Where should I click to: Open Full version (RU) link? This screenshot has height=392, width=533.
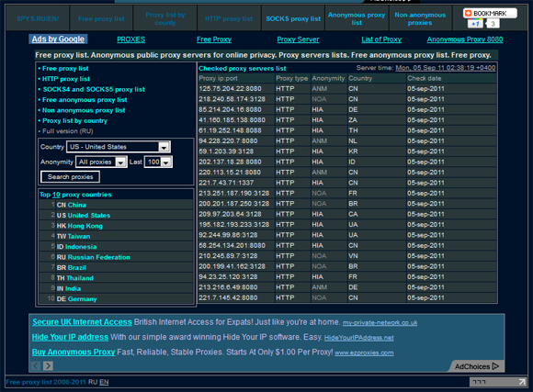pyautogui.click(x=68, y=131)
